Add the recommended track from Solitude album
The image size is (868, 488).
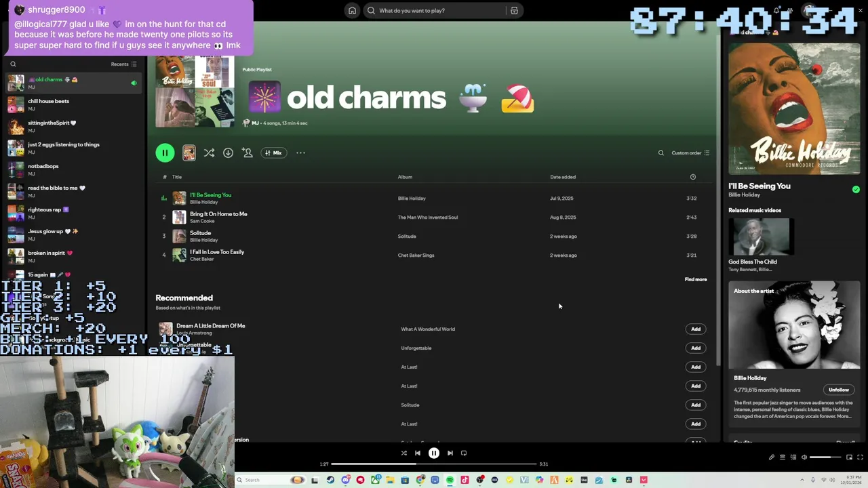695,405
